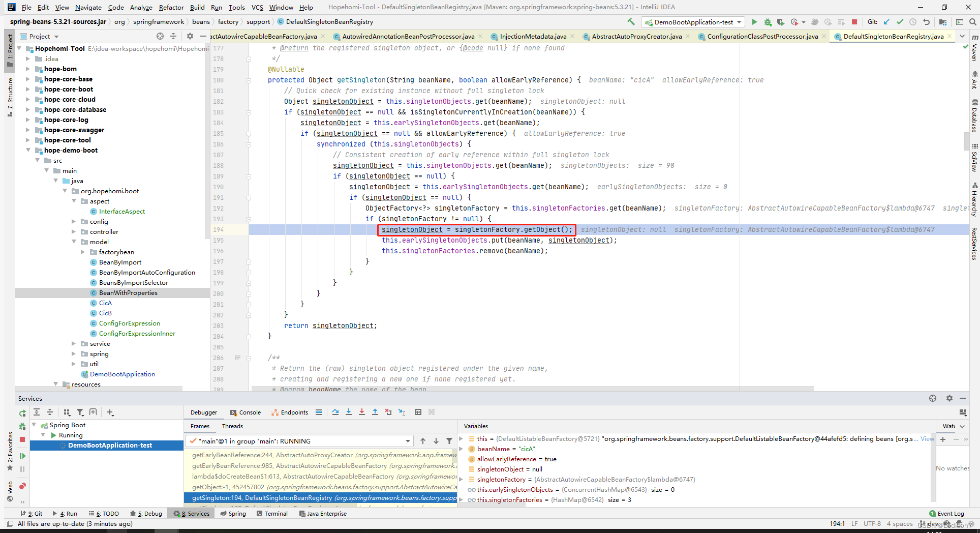Click the Build project hammer icon
980x533 pixels.
click(631, 22)
